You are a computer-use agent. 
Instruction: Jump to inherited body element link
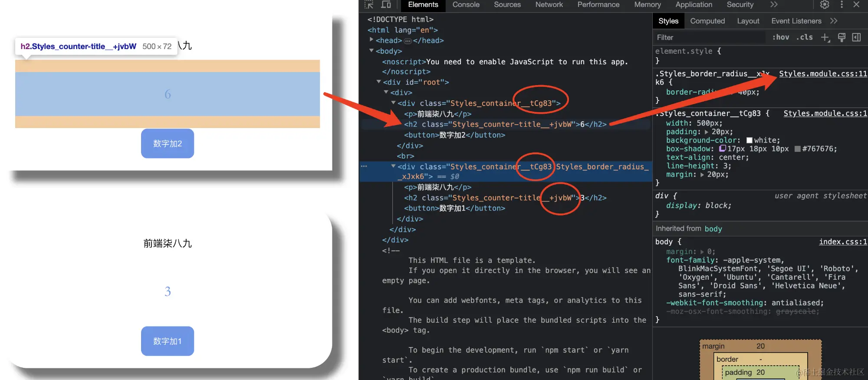click(713, 229)
